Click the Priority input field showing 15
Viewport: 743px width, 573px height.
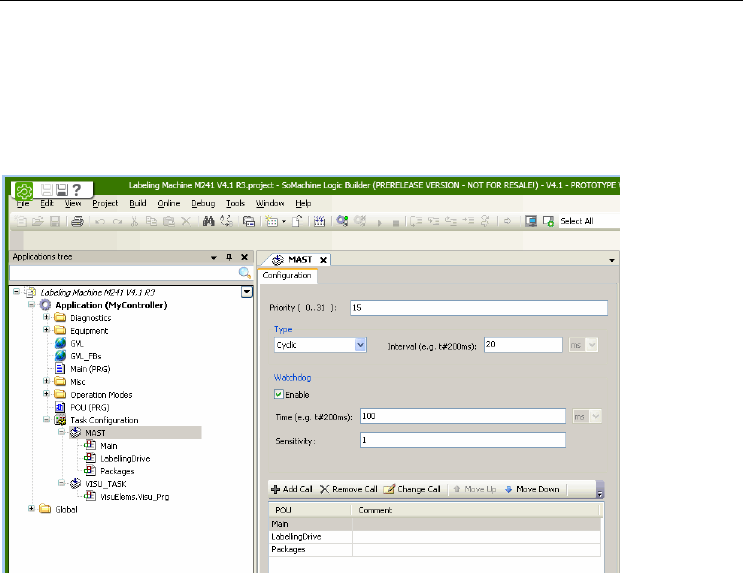[x=479, y=308]
